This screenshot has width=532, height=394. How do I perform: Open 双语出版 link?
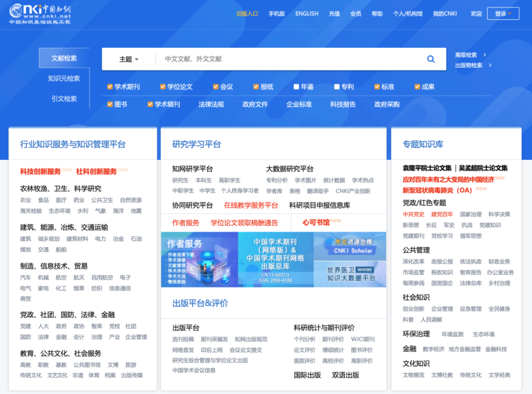tap(345, 375)
